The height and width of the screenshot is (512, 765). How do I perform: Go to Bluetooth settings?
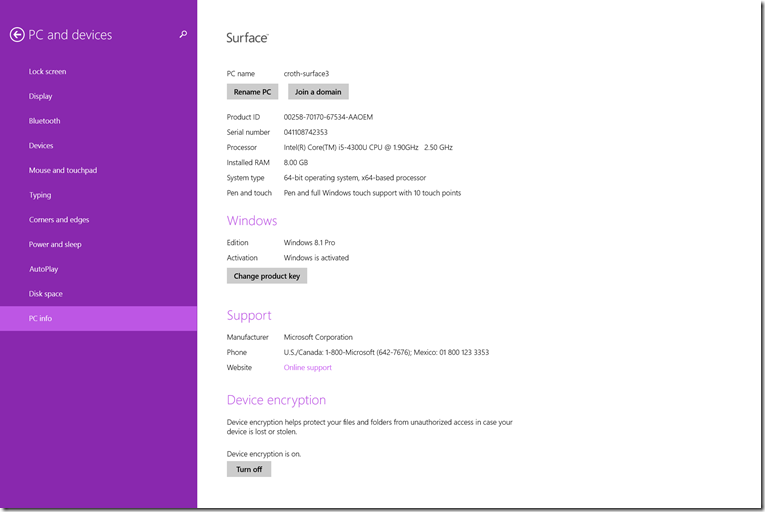pyautogui.click(x=44, y=121)
